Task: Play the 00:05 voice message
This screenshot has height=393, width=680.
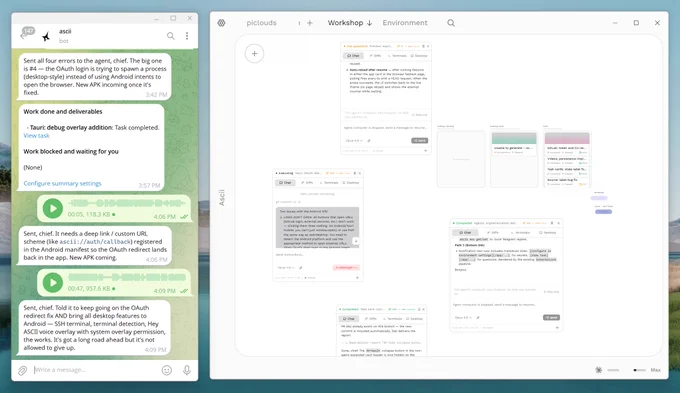Action: click(53, 209)
